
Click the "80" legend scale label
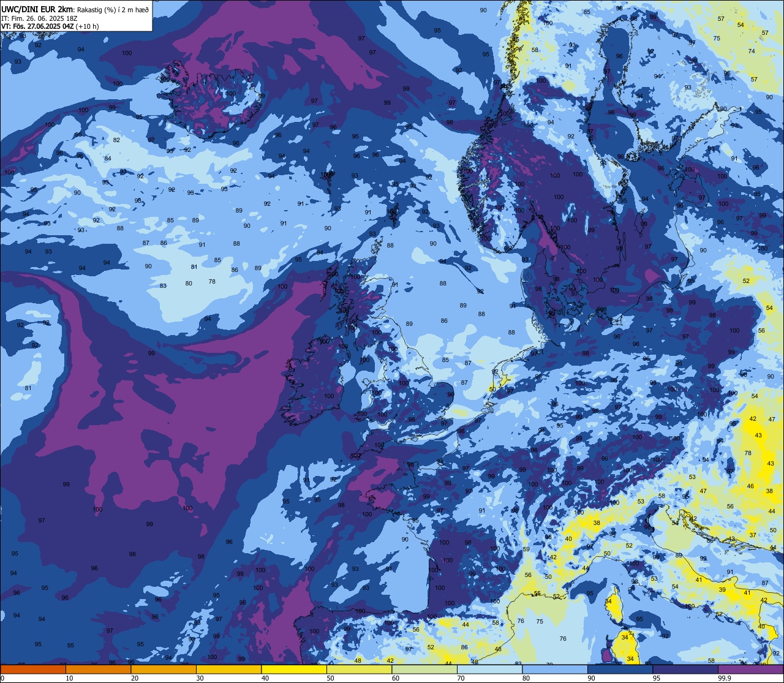point(526,678)
